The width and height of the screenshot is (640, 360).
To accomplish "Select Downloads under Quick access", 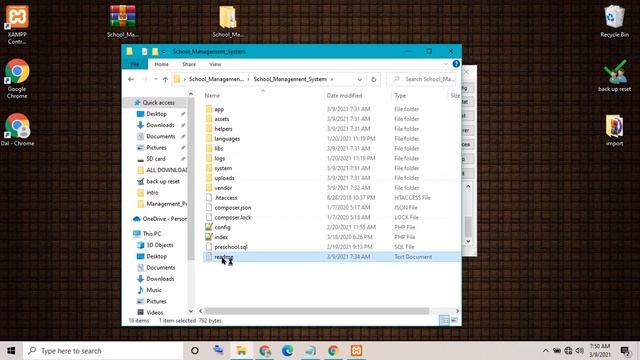I will tap(160, 125).
